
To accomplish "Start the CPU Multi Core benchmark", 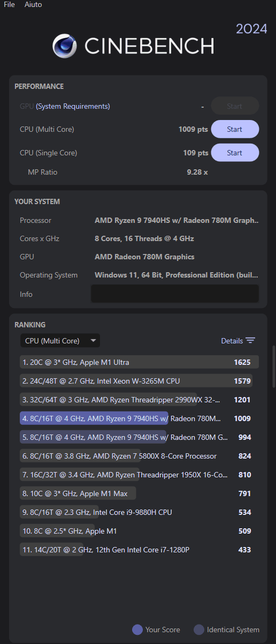I will [235, 129].
